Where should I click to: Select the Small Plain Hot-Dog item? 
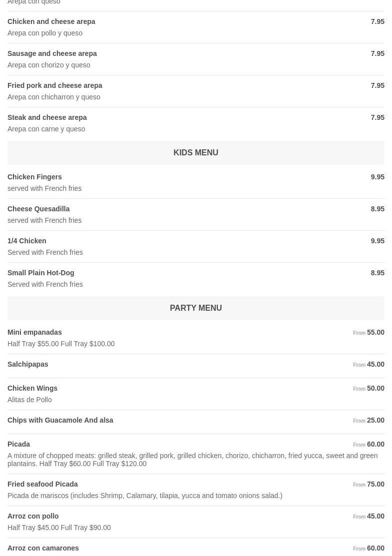coord(41,273)
